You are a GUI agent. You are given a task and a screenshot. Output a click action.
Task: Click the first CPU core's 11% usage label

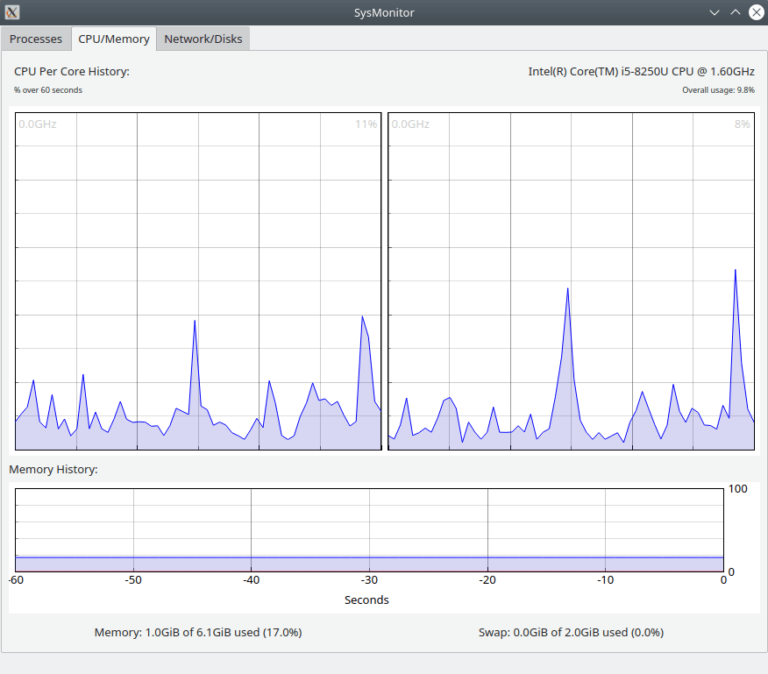[x=366, y=124]
